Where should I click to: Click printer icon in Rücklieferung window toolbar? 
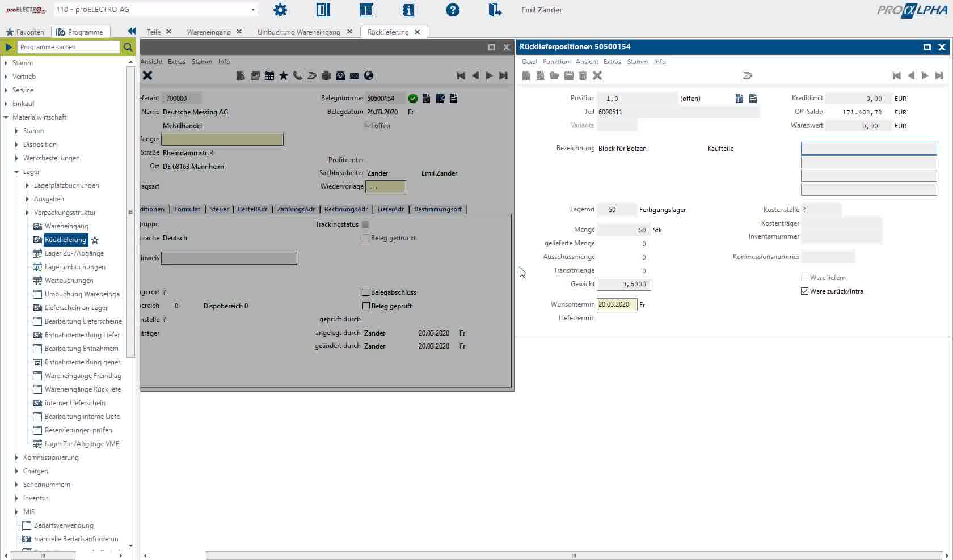click(326, 75)
